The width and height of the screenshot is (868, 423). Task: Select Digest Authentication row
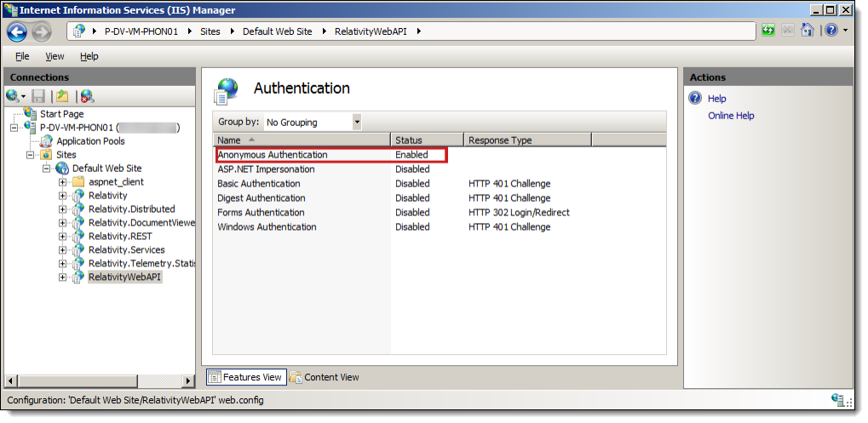click(440, 198)
